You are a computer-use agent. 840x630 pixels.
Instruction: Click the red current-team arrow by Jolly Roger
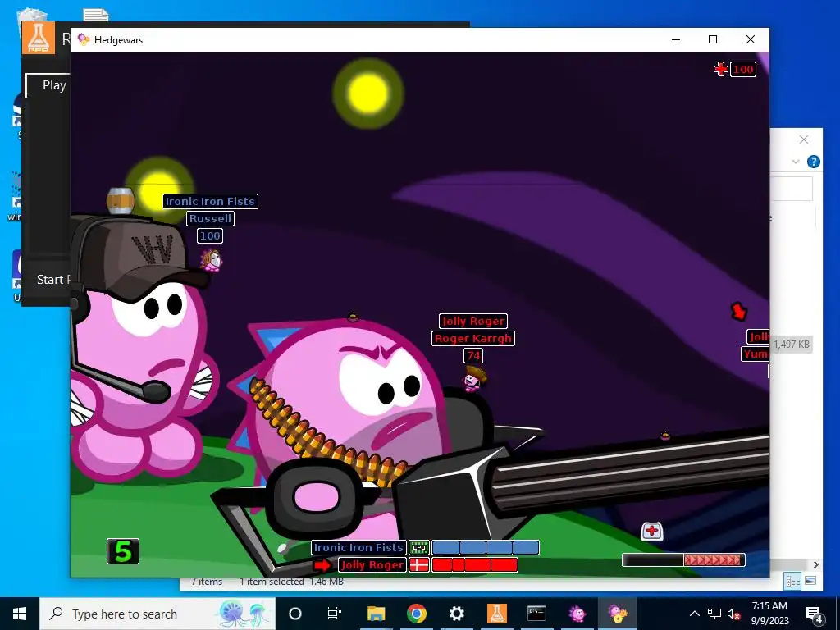[x=322, y=564]
